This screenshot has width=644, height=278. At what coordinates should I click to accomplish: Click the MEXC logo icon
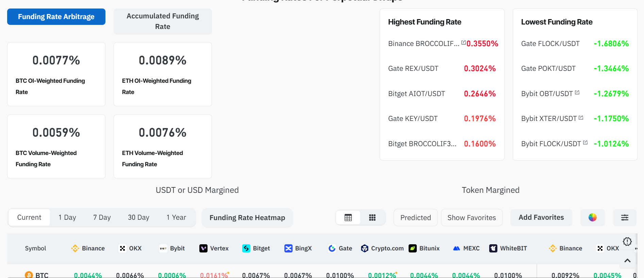(x=457, y=248)
